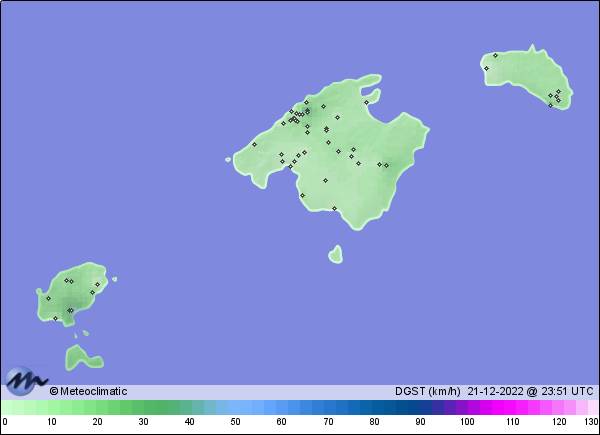Image resolution: width=600 pixels, height=435 pixels.
Task: Click the Meteoclimatic wave logo
Action: [26, 381]
